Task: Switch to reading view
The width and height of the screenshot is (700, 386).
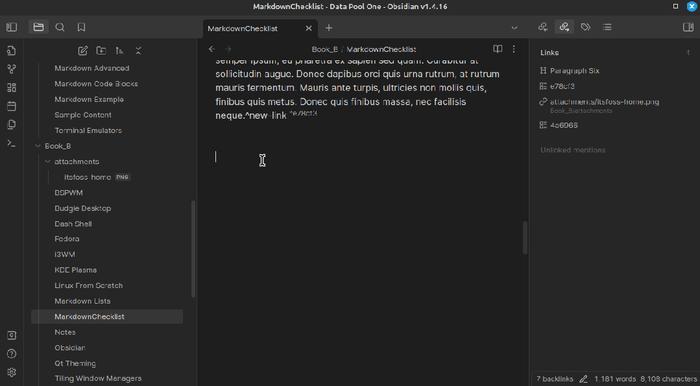Action: click(x=498, y=49)
